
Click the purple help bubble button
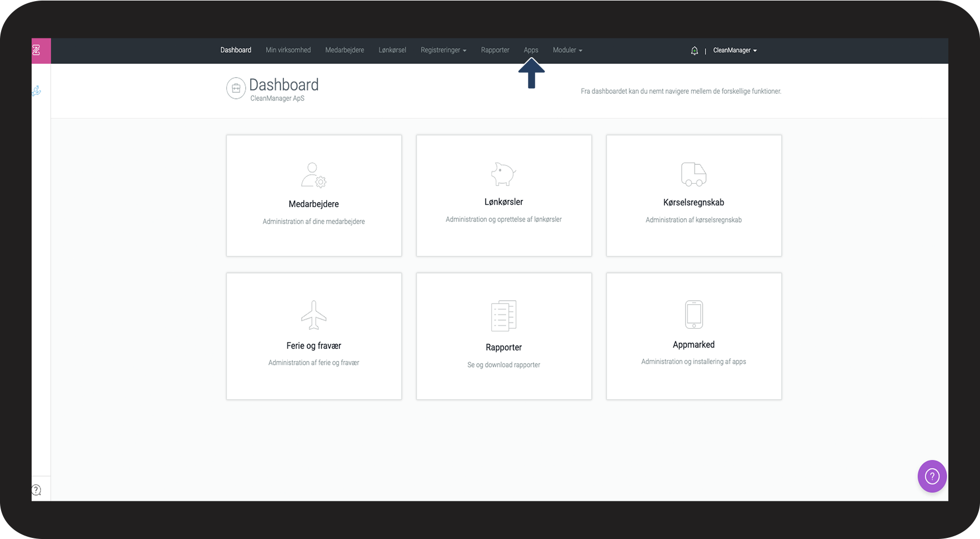pyautogui.click(x=932, y=476)
